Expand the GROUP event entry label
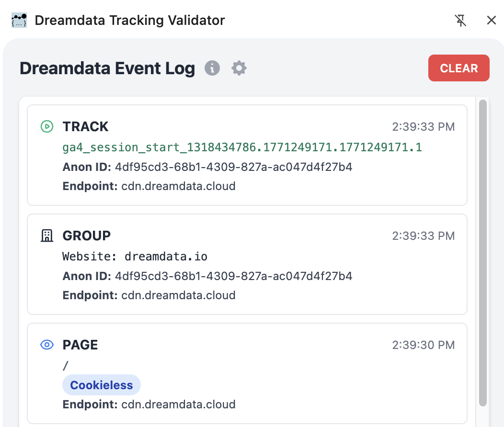The image size is (504, 427). [87, 236]
